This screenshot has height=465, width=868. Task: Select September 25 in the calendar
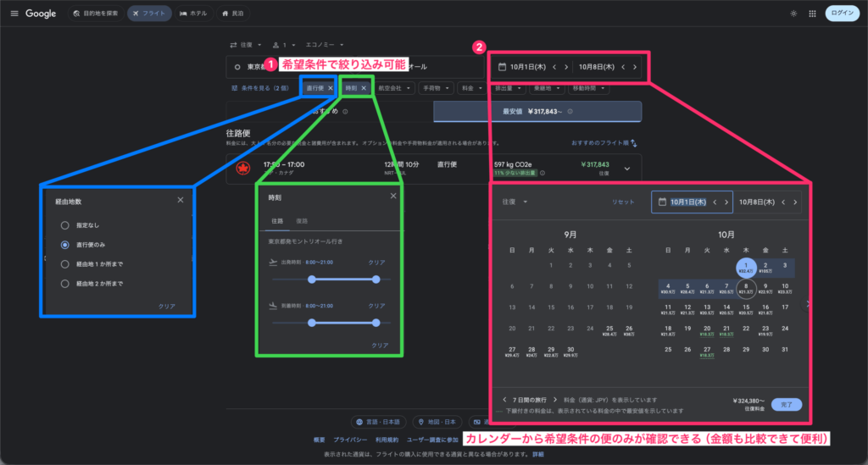point(609,330)
